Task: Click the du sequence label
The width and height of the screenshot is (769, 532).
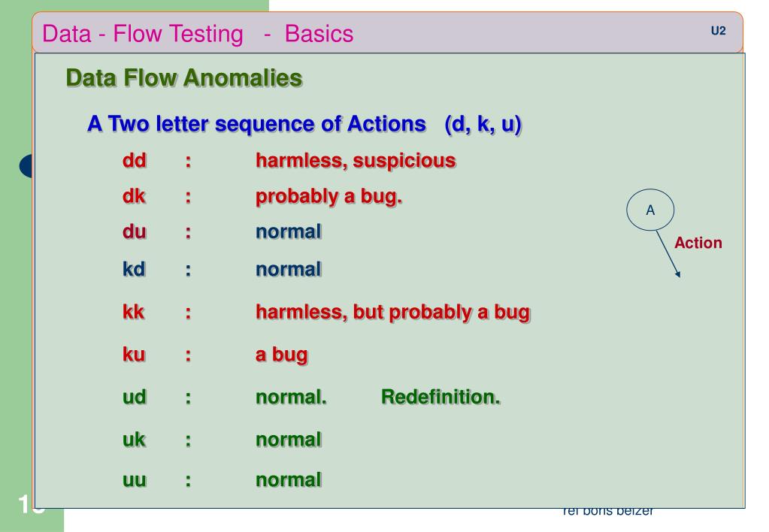Action: point(135,231)
